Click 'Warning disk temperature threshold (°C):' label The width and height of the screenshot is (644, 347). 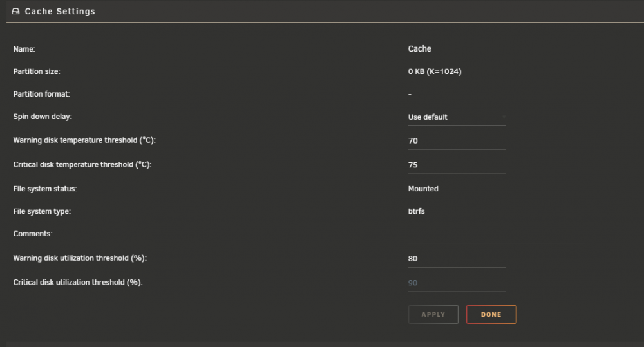tap(84, 140)
